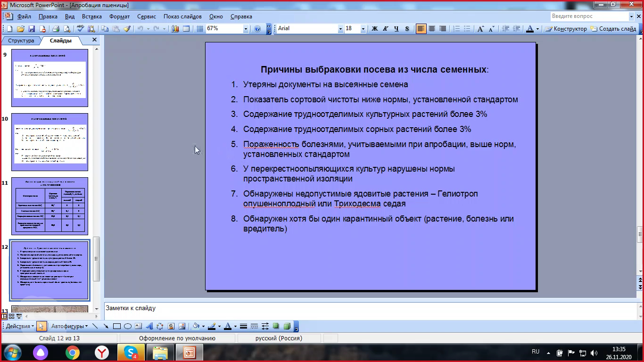Open the zoom 67% dropdown

click(246, 29)
